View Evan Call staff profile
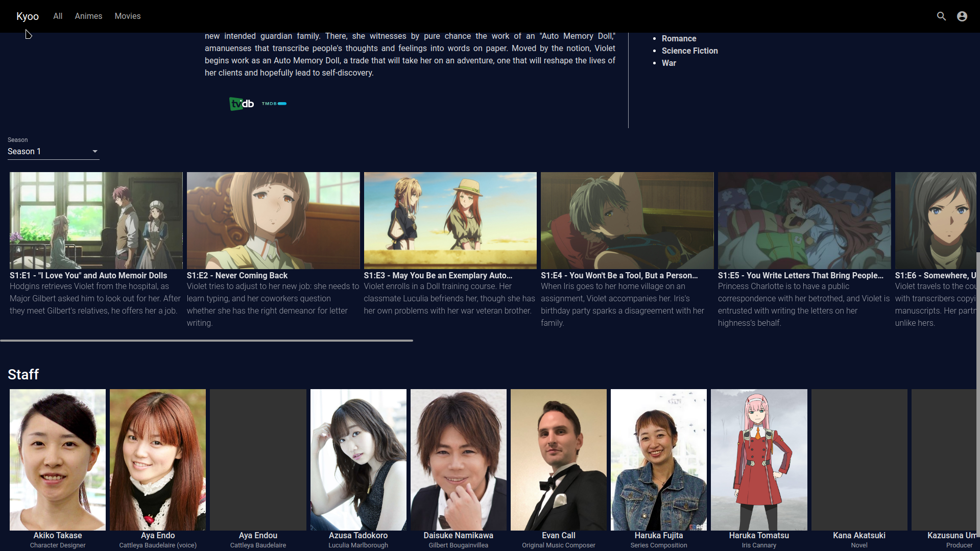Image resolution: width=980 pixels, height=551 pixels. coord(558,459)
